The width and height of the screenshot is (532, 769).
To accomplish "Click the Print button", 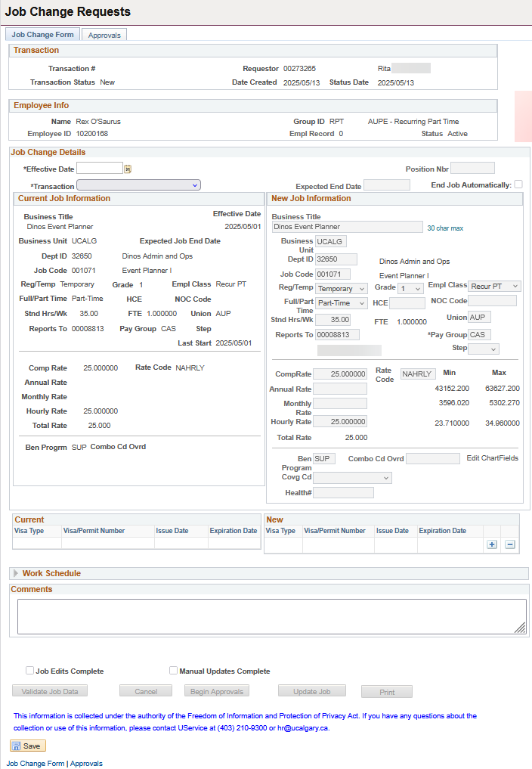I will click(387, 692).
